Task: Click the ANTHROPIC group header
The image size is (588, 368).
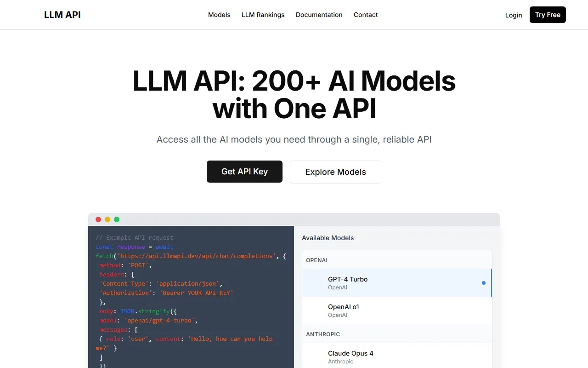Action: click(x=323, y=334)
